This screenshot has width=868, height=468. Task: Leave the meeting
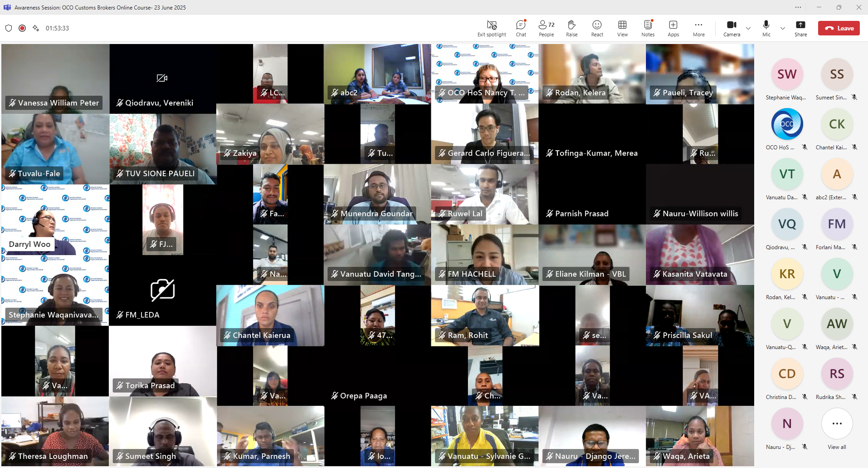click(x=839, y=28)
